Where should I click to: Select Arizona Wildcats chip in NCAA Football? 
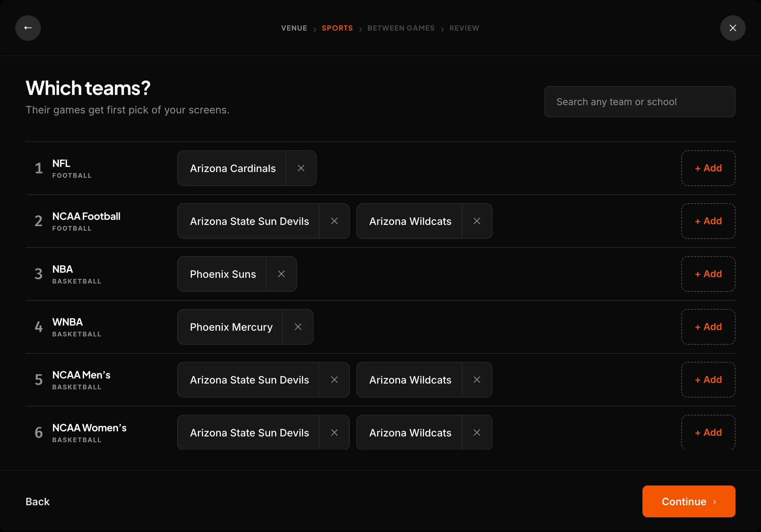410,221
